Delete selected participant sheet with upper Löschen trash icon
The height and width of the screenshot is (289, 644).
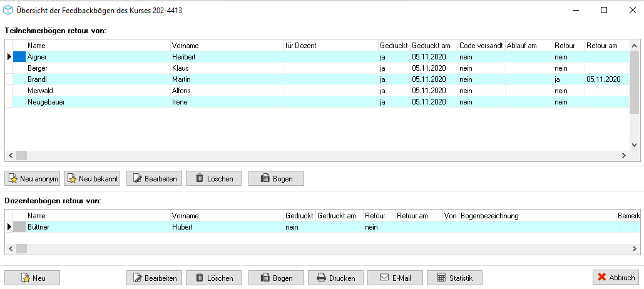point(213,178)
